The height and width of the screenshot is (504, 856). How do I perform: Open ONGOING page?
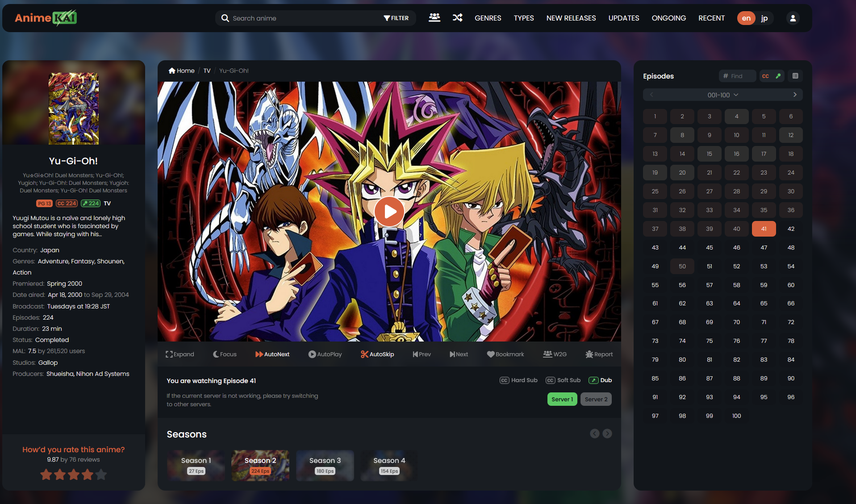(x=668, y=18)
